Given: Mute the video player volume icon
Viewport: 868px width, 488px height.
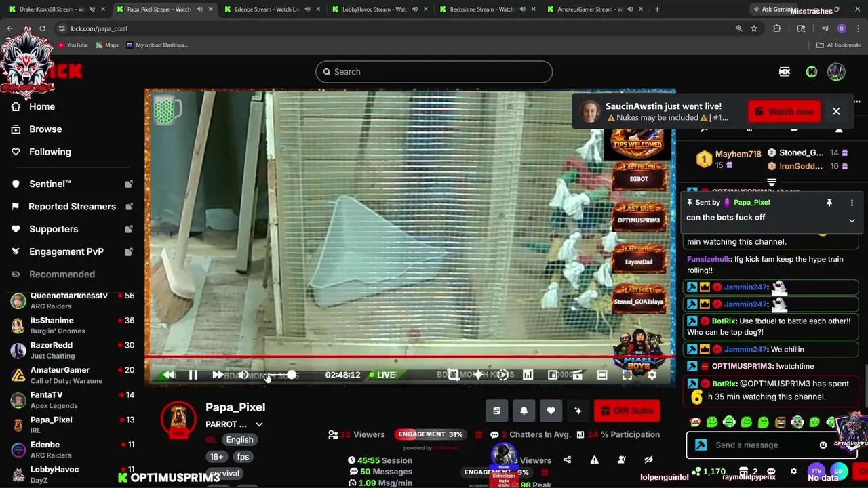Looking at the screenshot, I should pos(243,375).
